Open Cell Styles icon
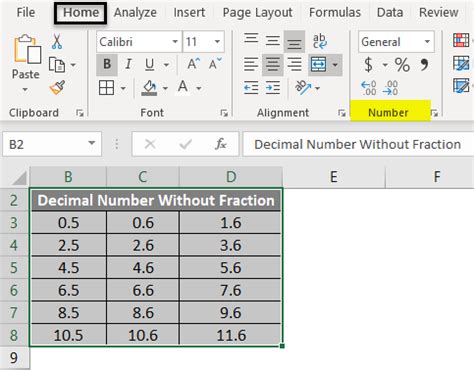Viewport: 474px width, 370px height. click(x=461, y=86)
